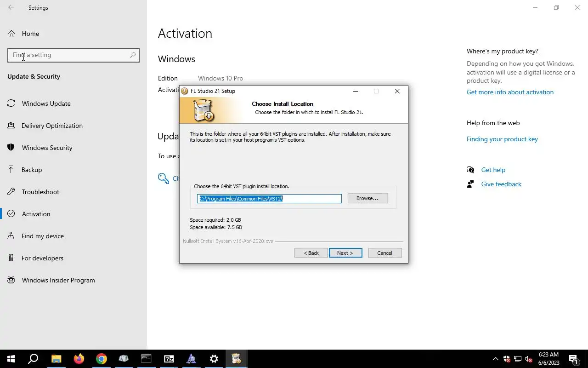Open Backup settings page
Screen dimensions: 588x368
pyautogui.click(x=73, y=170)
